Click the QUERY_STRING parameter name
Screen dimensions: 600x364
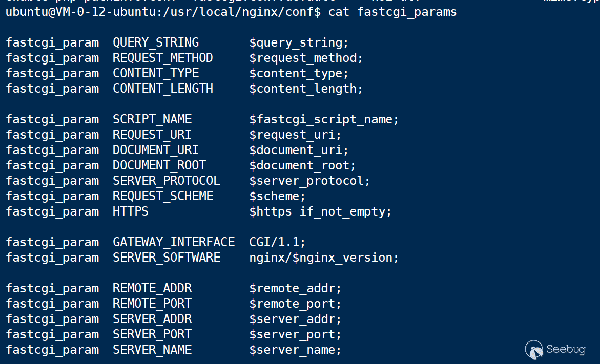(156, 42)
